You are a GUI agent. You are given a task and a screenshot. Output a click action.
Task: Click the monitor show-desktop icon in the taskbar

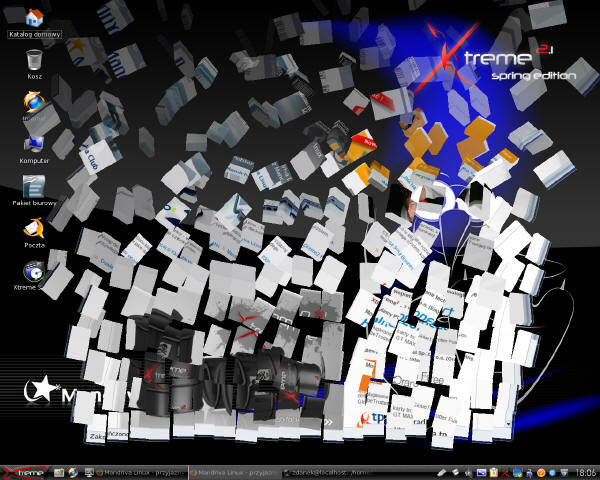(x=90, y=473)
